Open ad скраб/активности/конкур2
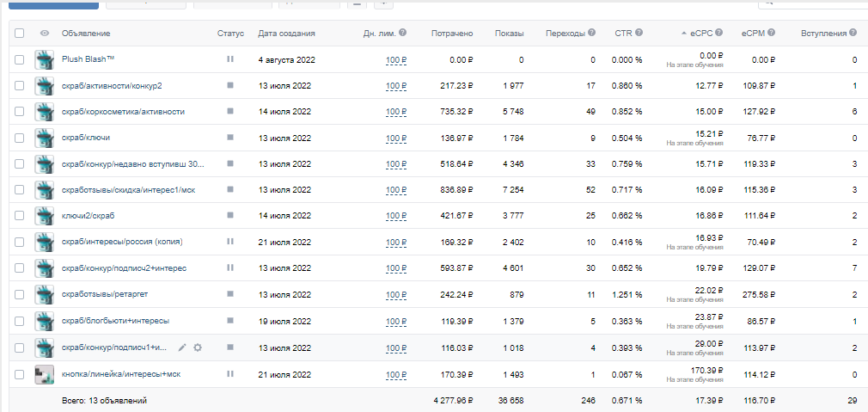This screenshot has height=412, width=868. tap(112, 86)
